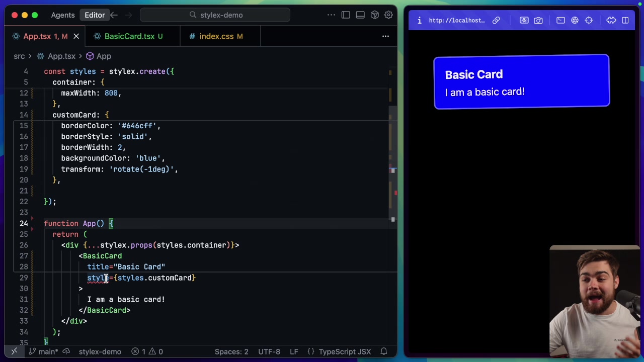Open the ellipsis overflow menu near the tab bar
The width and height of the screenshot is (644, 362).
(385, 36)
